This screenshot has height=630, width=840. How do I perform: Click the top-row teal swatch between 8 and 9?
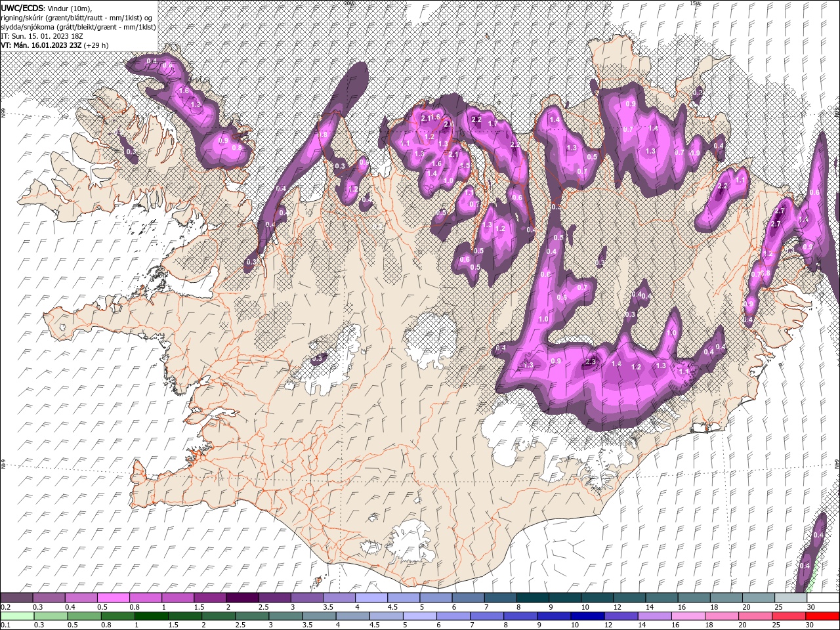coord(533,598)
